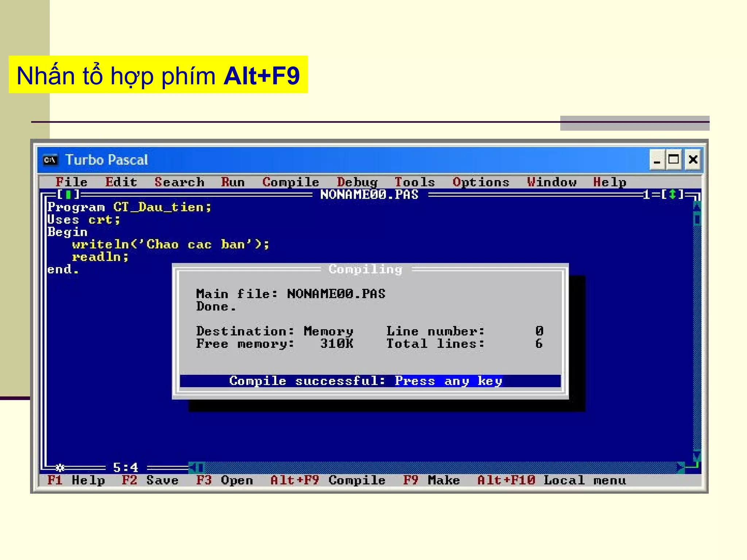The image size is (747, 560).
Task: Open the Options menu
Action: point(481,182)
